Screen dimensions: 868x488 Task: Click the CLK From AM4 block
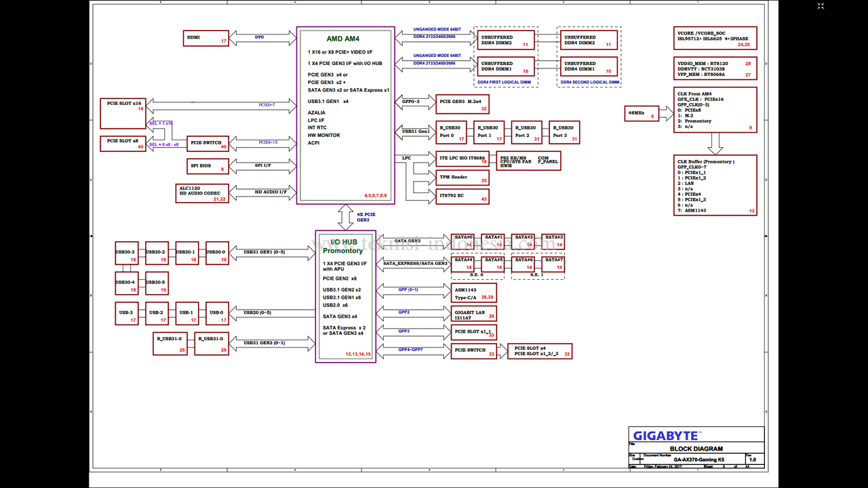click(715, 110)
